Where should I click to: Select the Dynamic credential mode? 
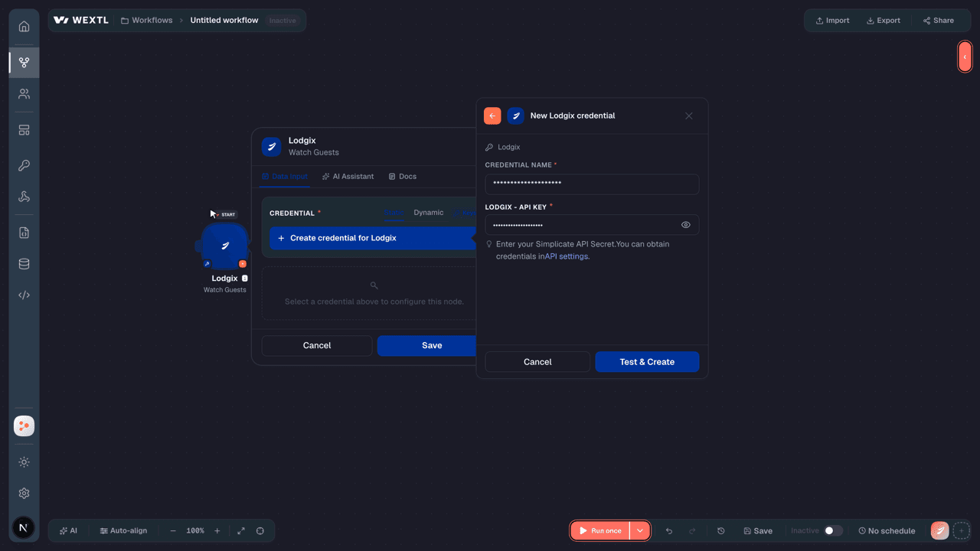coord(429,213)
